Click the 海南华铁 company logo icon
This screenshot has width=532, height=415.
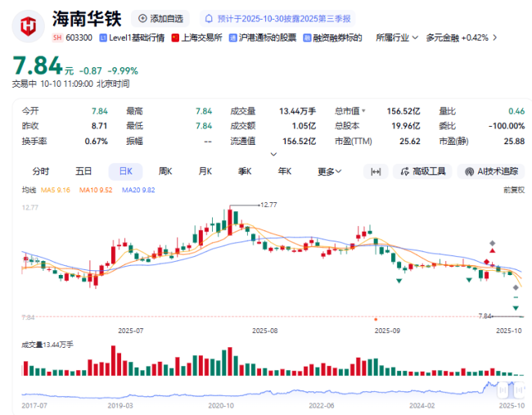28,25
